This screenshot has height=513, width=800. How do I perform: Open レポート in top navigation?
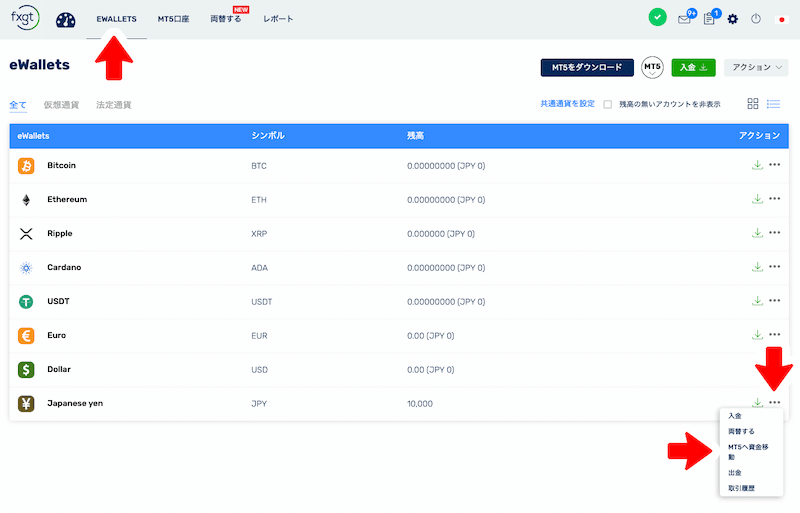pyautogui.click(x=278, y=19)
